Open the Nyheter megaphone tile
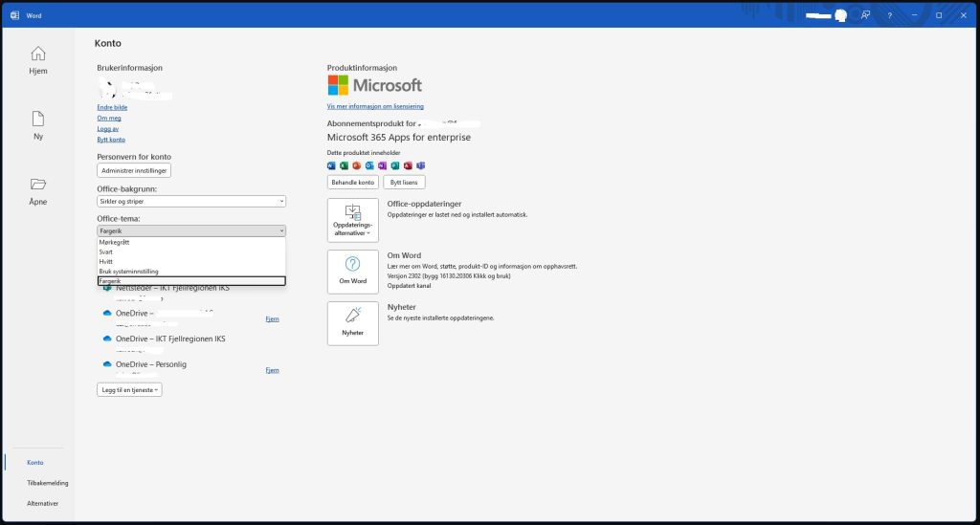 click(353, 323)
